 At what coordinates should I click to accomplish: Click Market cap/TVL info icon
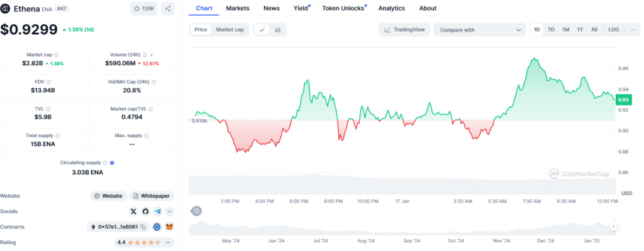tap(151, 109)
